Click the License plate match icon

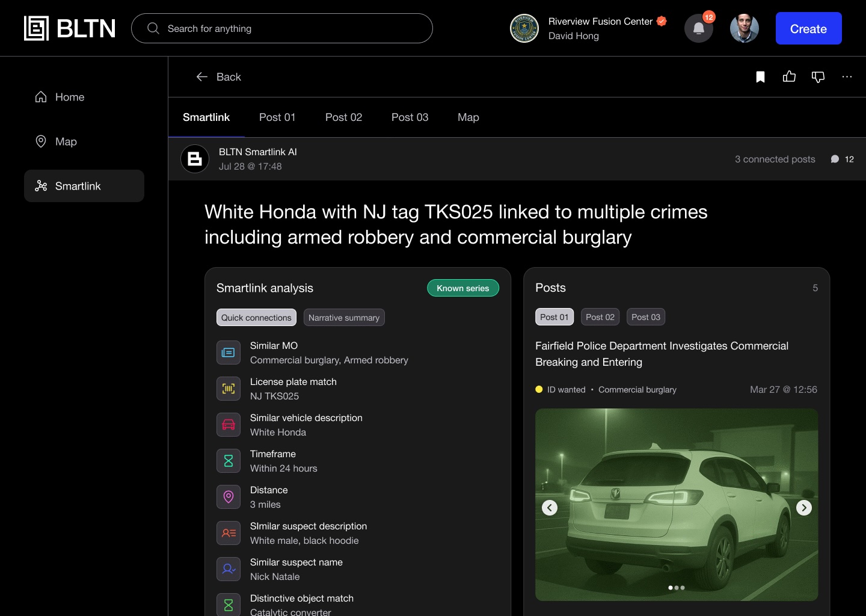[229, 389]
